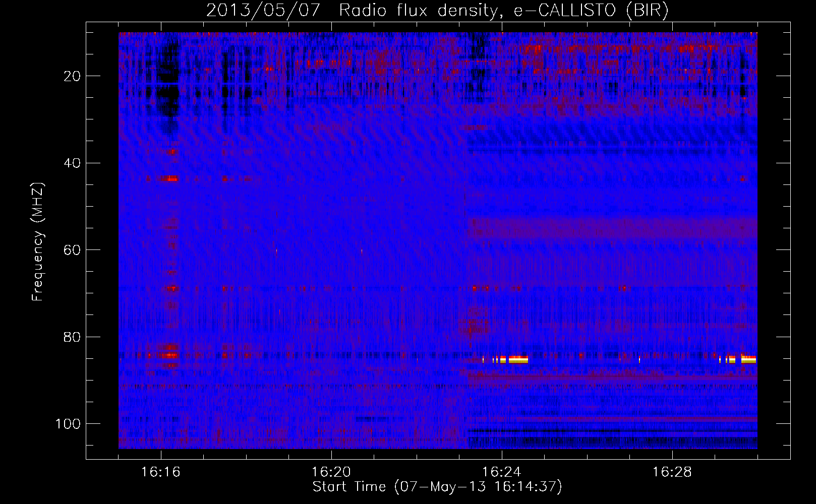Image resolution: width=816 pixels, height=504 pixels.
Task: Select the 16:24 time tick label
Action: 502,472
